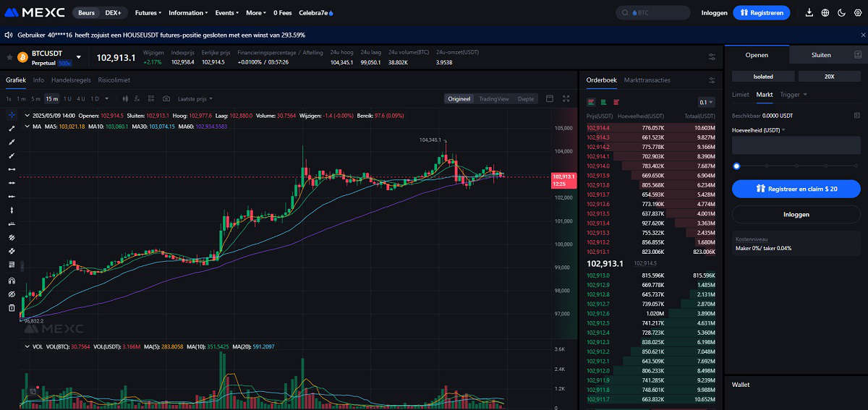The height and width of the screenshot is (410, 868).
Task: Hide all drawings with the crossed-eye icon
Action: [12, 294]
